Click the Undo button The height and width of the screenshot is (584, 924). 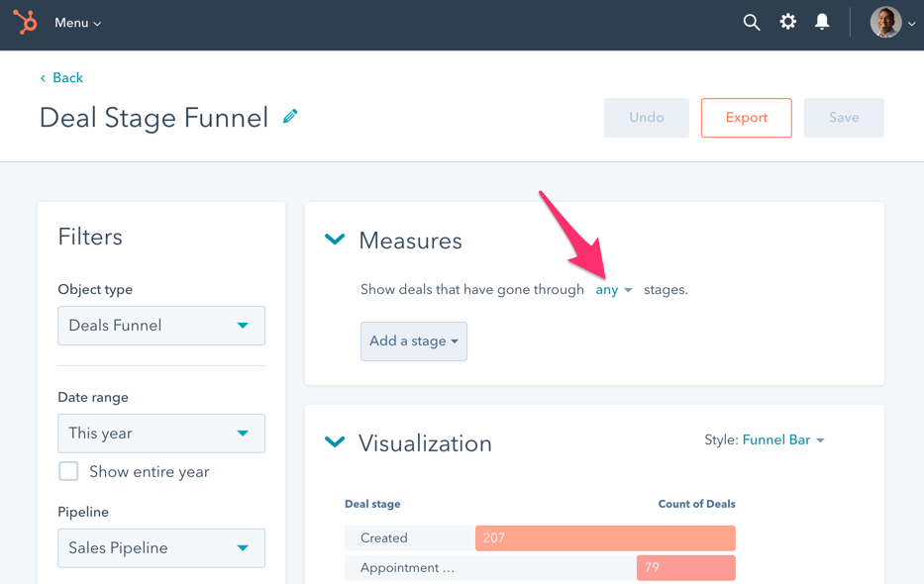pyautogui.click(x=646, y=117)
